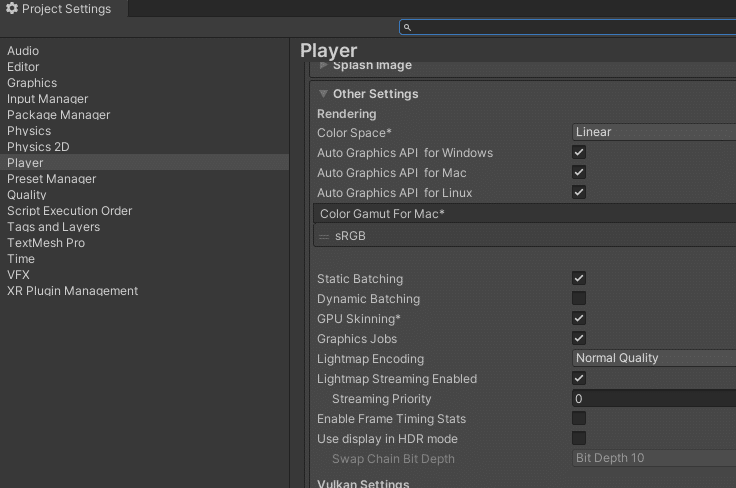Expand the Splash Image section
This screenshot has width=736, height=488.
(323, 65)
